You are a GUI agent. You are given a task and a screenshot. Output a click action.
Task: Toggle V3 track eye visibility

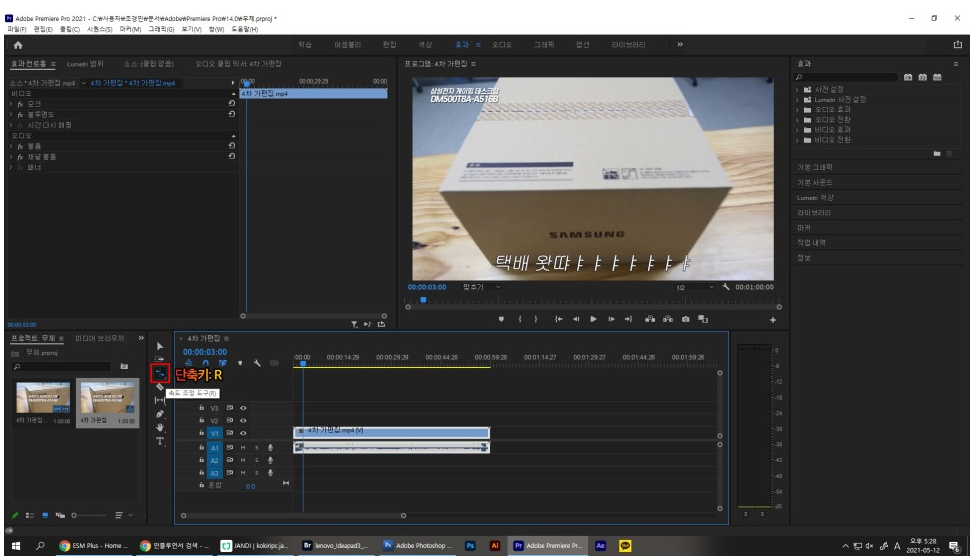coord(244,408)
